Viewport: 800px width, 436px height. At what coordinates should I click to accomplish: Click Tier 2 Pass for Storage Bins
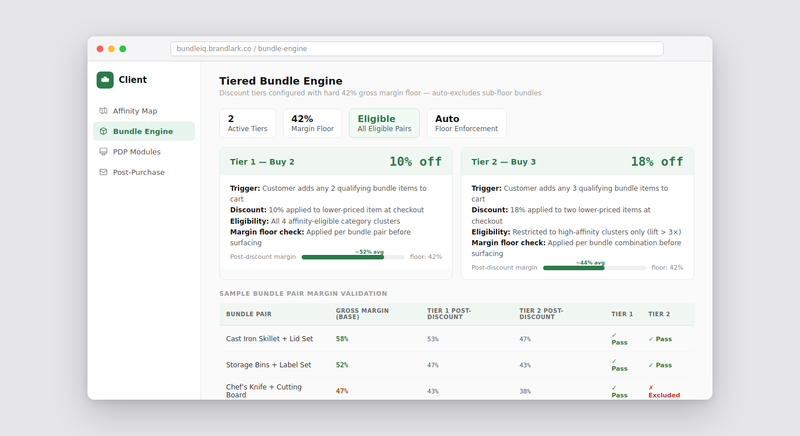pos(660,365)
